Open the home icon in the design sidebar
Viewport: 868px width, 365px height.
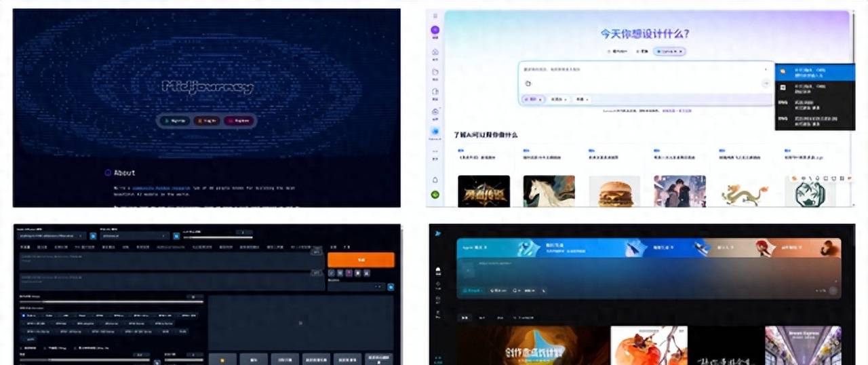tap(435, 52)
